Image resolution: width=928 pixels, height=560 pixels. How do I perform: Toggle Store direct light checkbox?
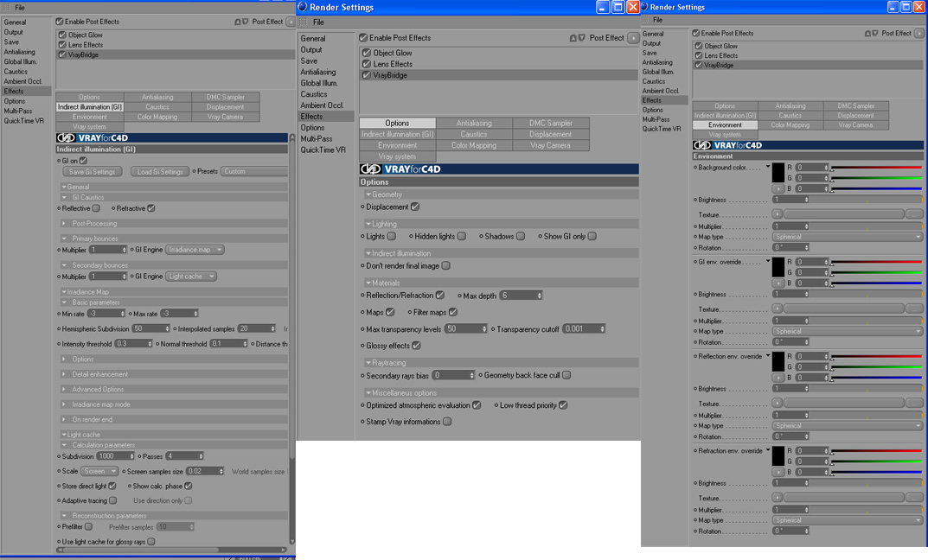click(x=112, y=486)
